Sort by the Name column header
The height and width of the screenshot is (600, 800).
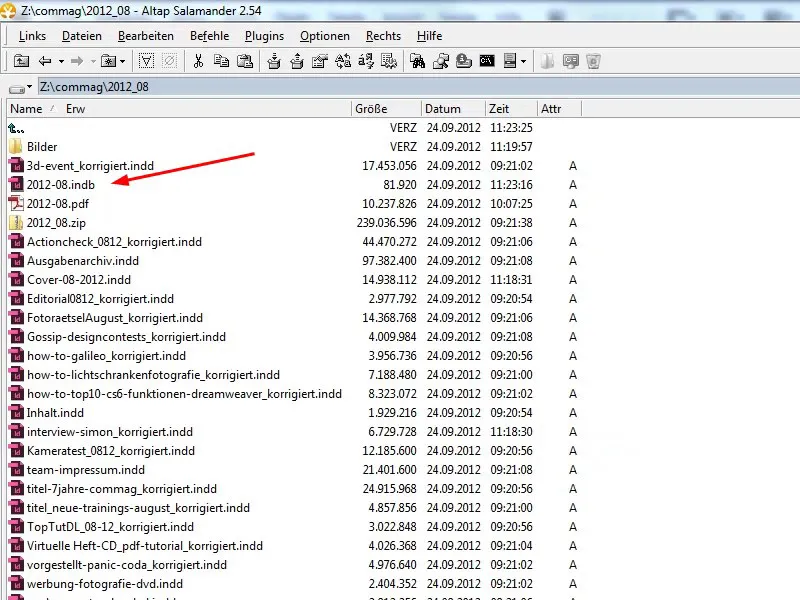[x=26, y=109]
